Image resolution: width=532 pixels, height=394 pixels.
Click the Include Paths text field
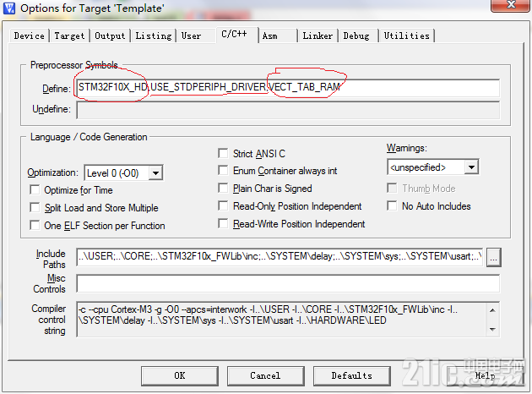point(280,257)
